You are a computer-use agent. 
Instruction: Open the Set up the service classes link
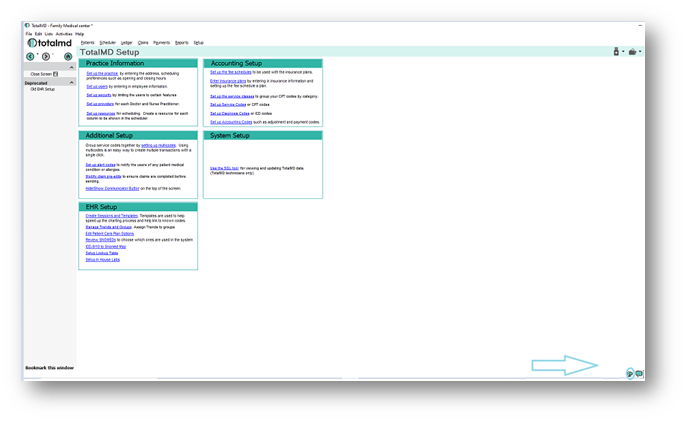pyautogui.click(x=232, y=96)
